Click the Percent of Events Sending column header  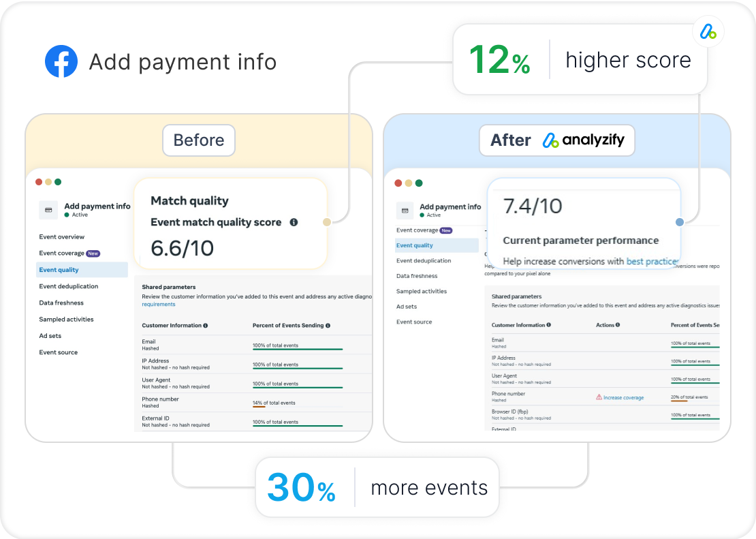point(288,326)
